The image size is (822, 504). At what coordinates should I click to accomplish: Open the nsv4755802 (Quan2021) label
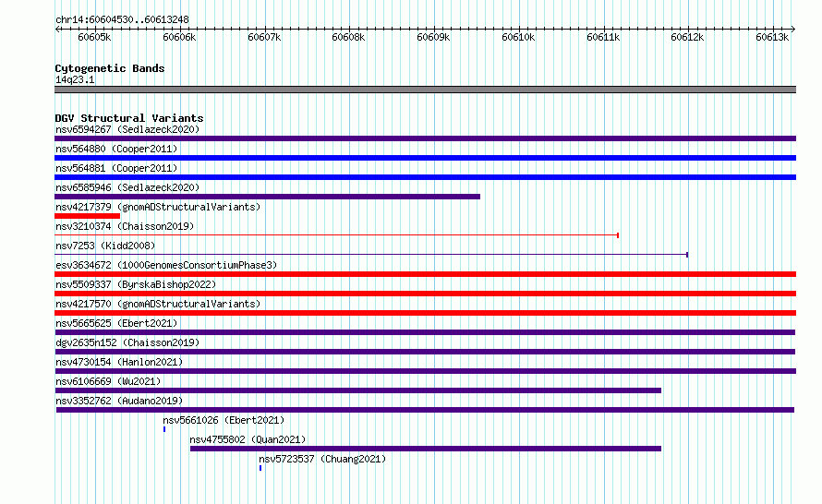(x=248, y=439)
